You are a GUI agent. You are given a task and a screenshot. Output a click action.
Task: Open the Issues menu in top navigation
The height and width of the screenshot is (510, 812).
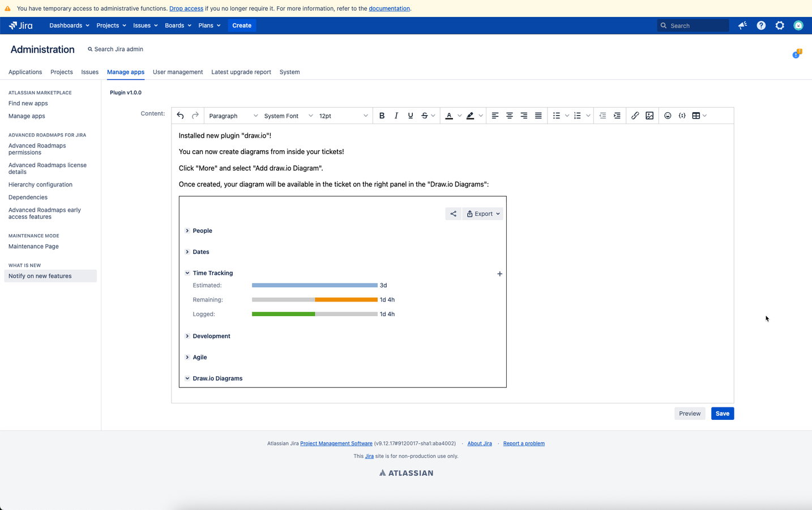coord(146,25)
